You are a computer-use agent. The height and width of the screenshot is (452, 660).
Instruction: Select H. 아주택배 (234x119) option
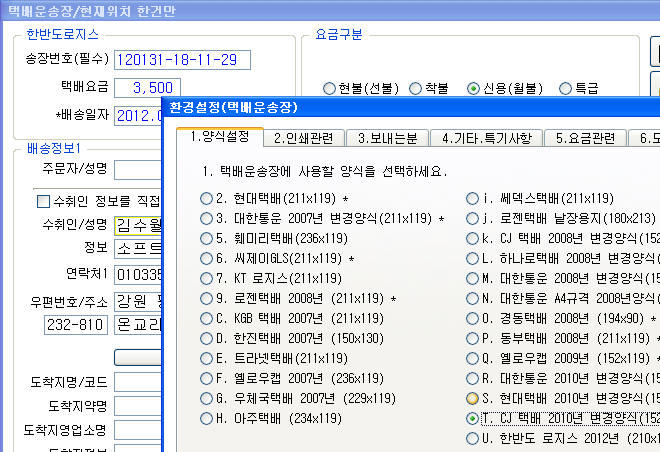click(206, 418)
